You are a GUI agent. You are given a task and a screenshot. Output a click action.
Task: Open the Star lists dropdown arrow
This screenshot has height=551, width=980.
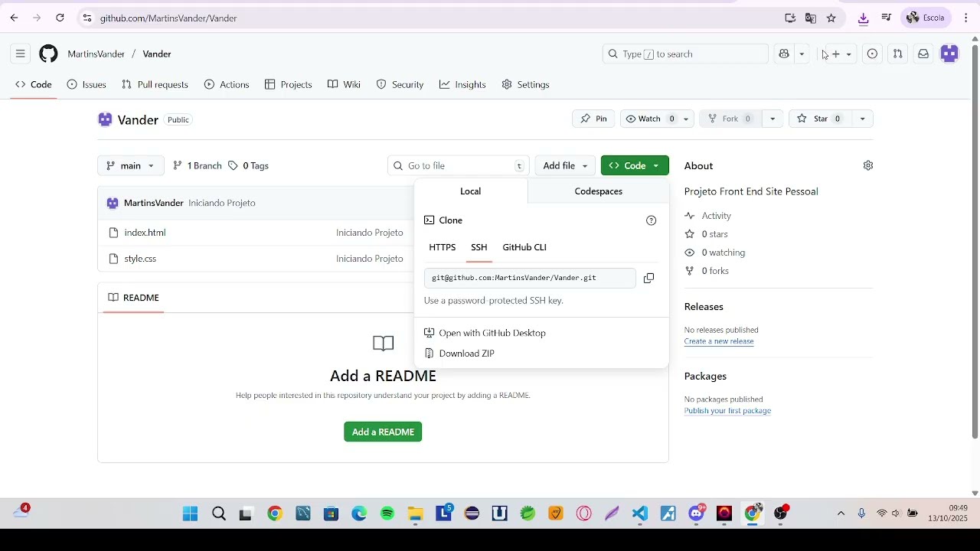862,119
